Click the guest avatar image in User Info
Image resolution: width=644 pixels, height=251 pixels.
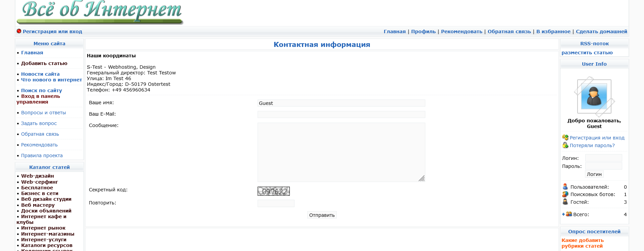[x=594, y=97]
